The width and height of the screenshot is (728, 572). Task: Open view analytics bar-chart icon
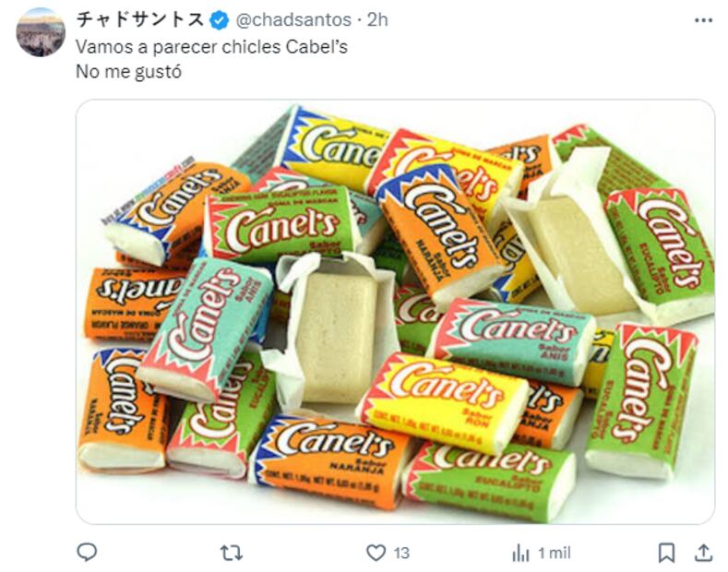[520, 553]
